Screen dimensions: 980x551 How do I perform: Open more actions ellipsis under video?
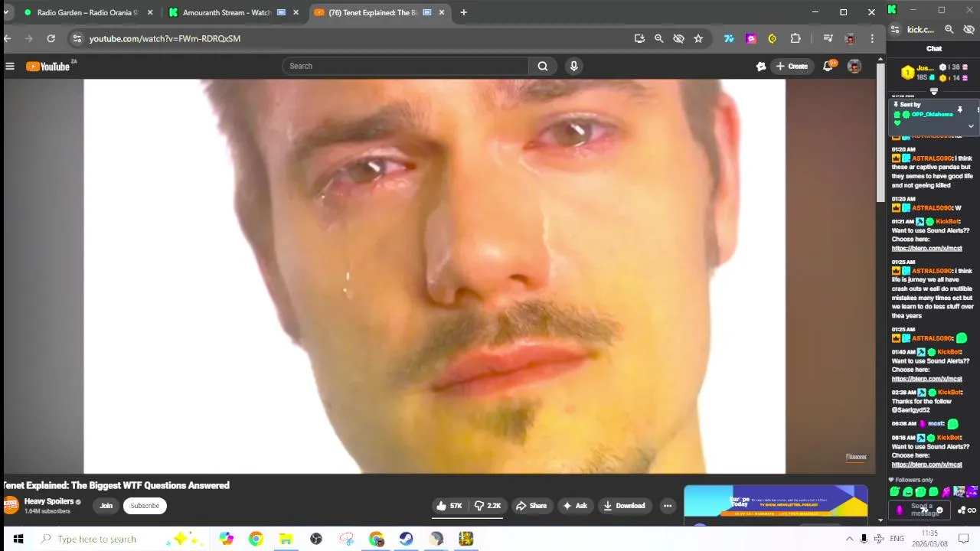668,506
